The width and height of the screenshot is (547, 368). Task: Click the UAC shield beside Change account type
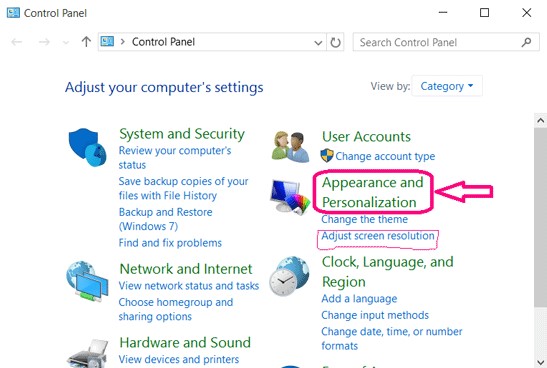(327, 156)
